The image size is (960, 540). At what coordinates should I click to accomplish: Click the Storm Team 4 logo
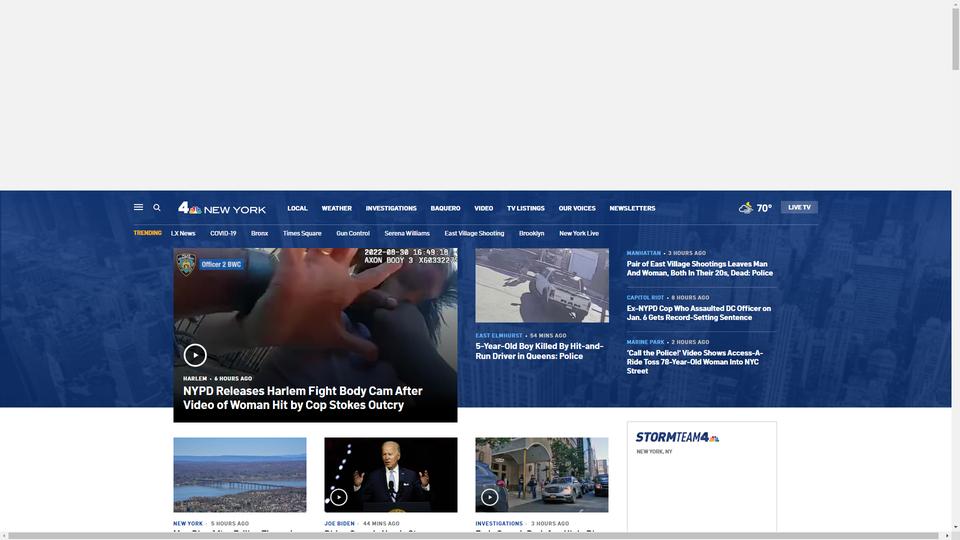[x=677, y=437]
